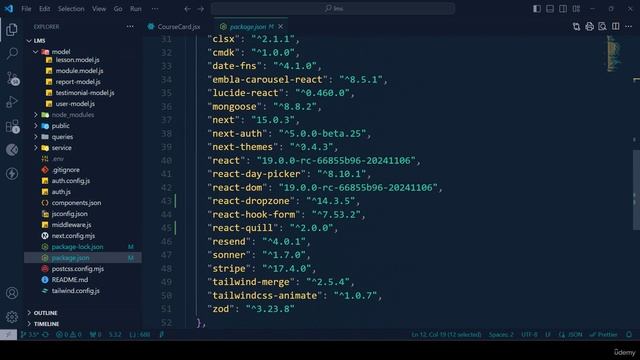Go back with the left navigation arrow

click(187, 9)
